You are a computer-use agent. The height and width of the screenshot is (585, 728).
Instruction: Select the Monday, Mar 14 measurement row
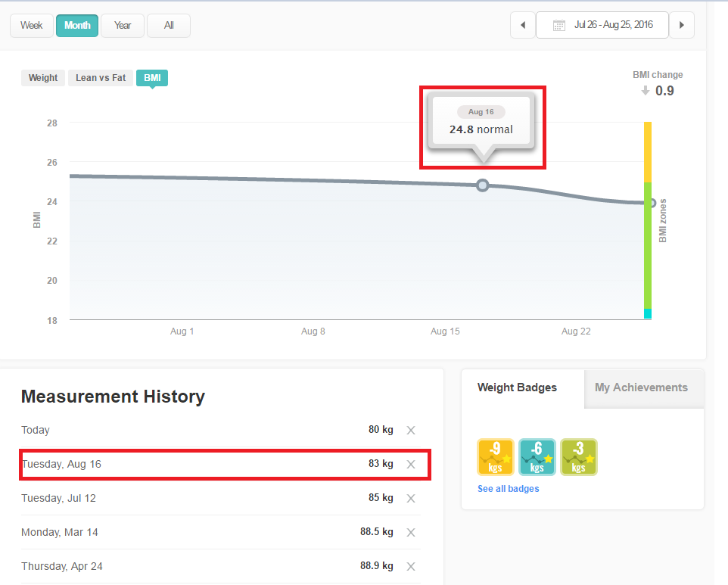[220, 533]
